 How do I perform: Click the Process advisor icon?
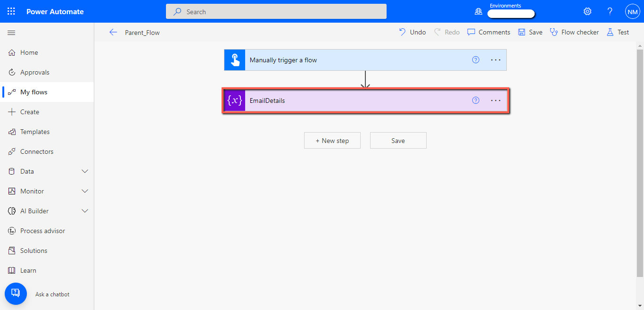12,231
